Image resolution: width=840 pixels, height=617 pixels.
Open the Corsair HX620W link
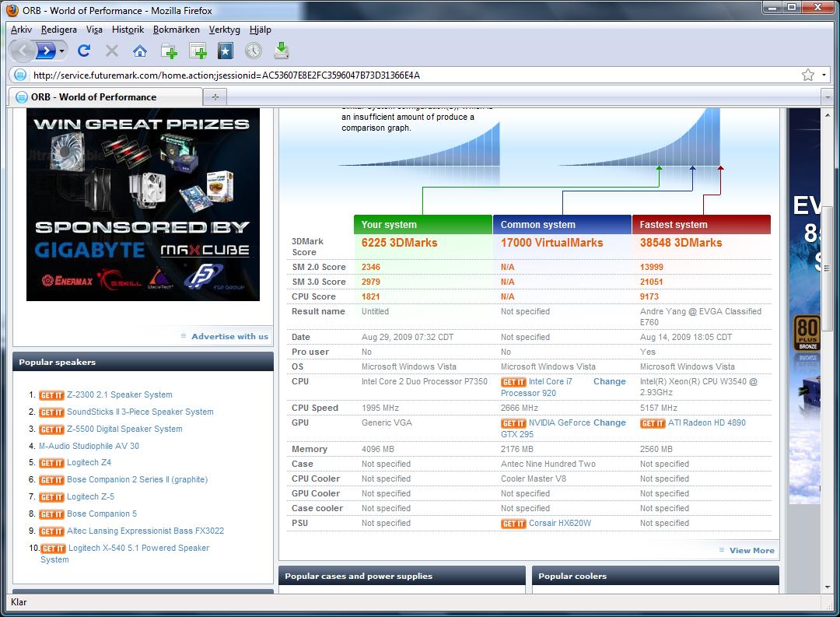(560, 523)
